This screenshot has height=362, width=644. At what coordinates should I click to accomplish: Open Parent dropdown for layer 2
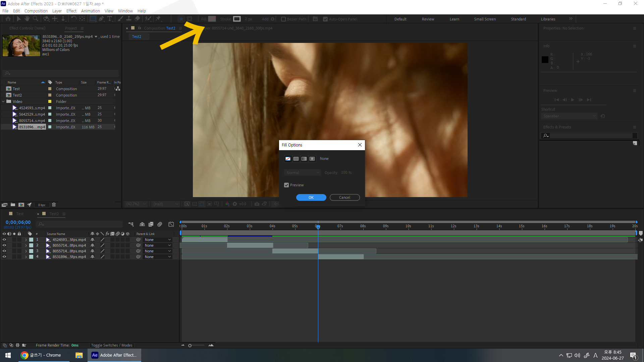[158, 245]
